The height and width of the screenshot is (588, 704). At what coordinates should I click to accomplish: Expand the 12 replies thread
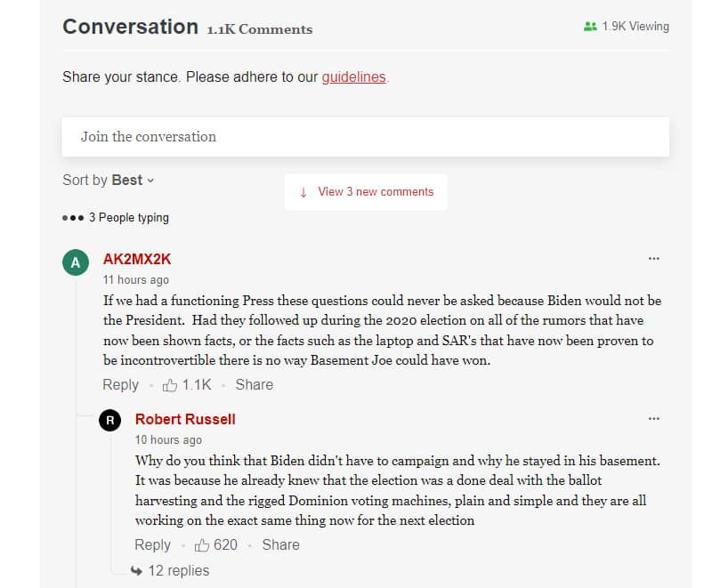pos(179,570)
